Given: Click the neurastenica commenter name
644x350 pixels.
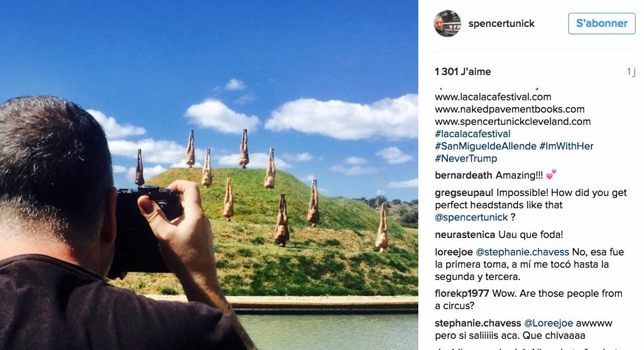Looking at the screenshot, I should click(x=465, y=235).
